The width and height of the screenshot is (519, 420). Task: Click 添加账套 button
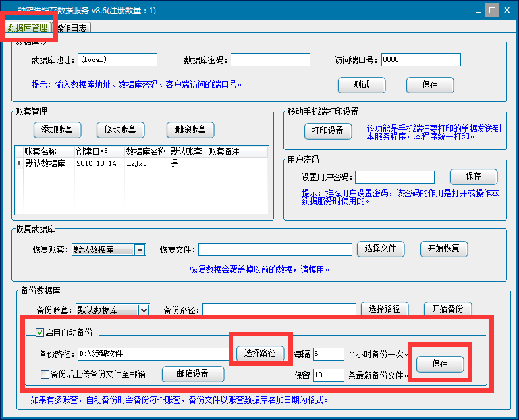pos(57,130)
